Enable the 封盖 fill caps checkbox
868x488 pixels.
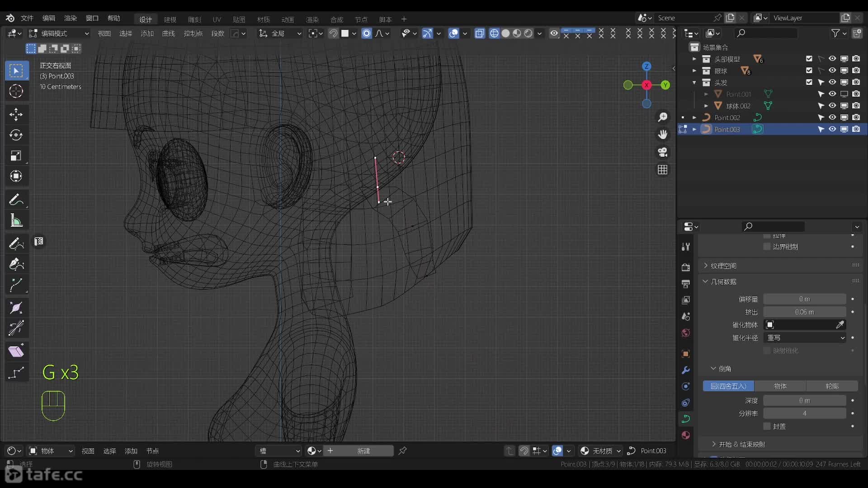[767, 427]
